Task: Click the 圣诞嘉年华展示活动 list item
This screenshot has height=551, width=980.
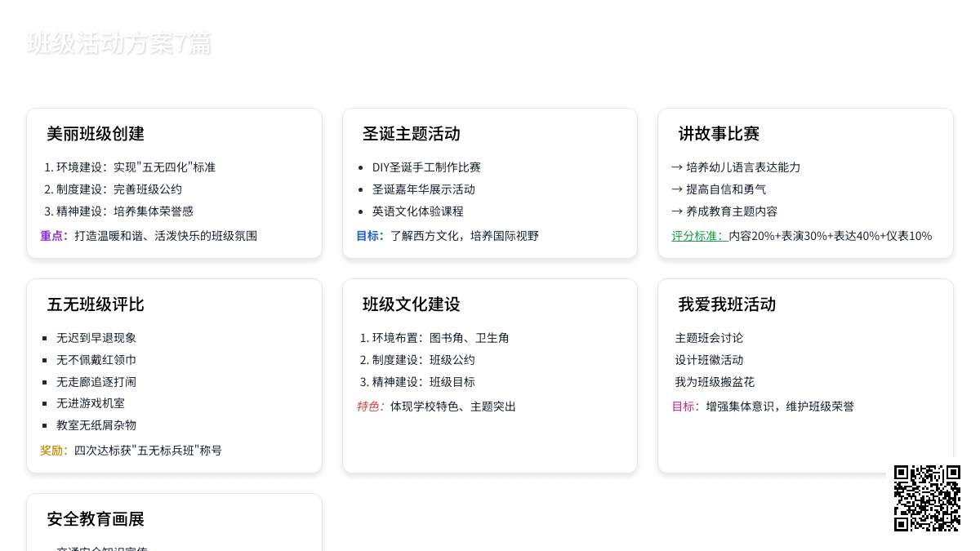Action: pos(423,189)
